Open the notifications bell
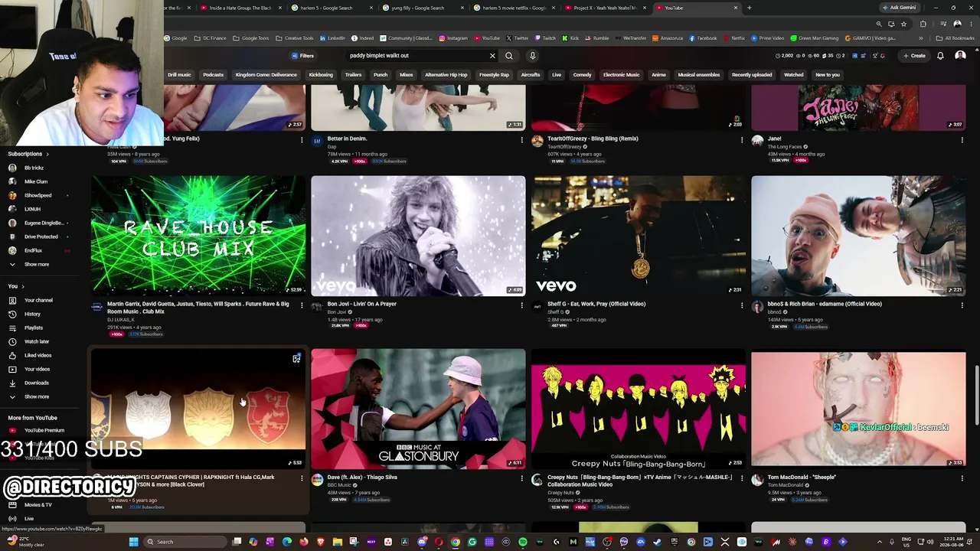The image size is (980, 551). point(940,56)
